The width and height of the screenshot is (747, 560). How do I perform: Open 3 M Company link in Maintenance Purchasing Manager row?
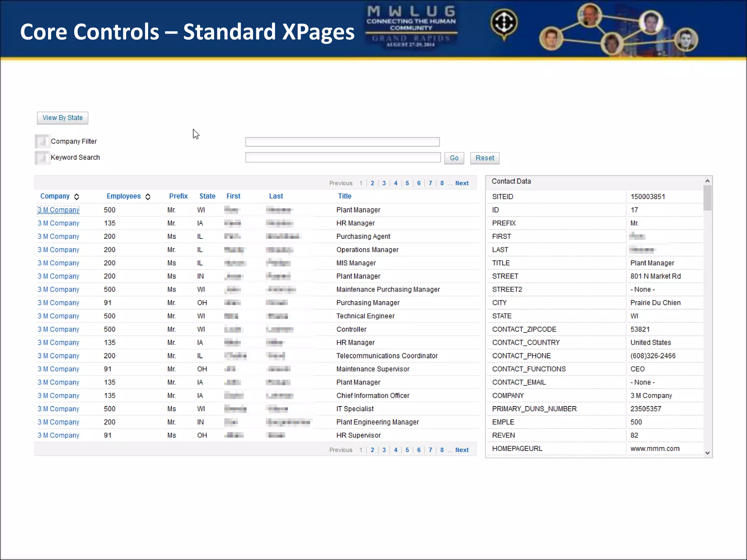pos(58,289)
